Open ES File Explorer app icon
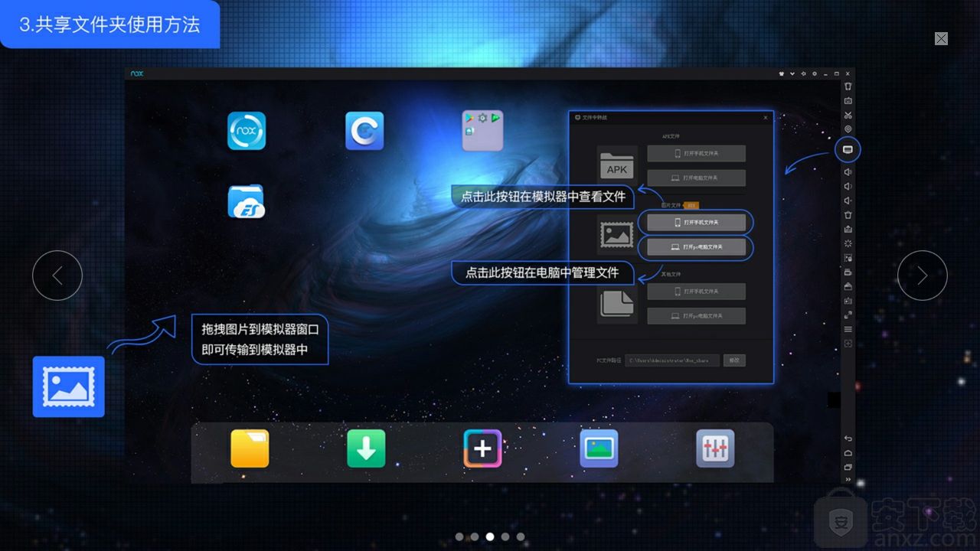Screen dimensions: 980x551 [247, 201]
